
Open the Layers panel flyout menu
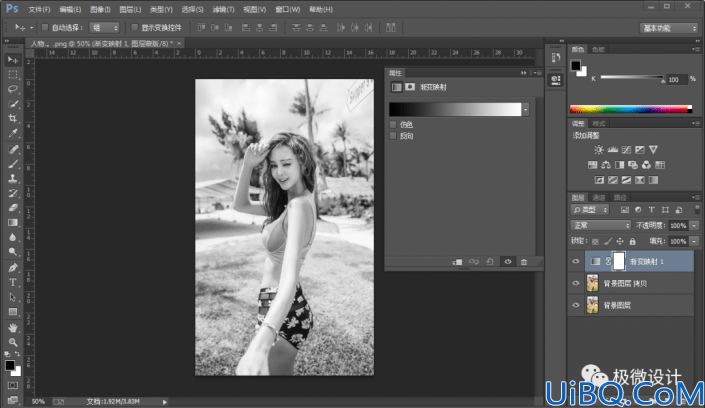tap(696, 197)
